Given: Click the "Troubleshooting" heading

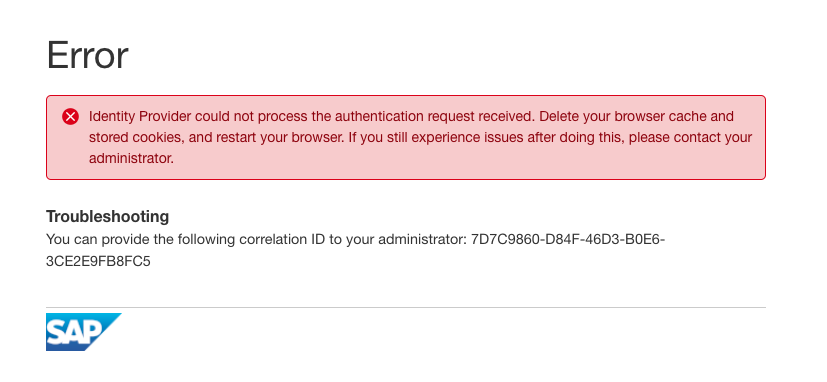Looking at the screenshot, I should pos(108,216).
